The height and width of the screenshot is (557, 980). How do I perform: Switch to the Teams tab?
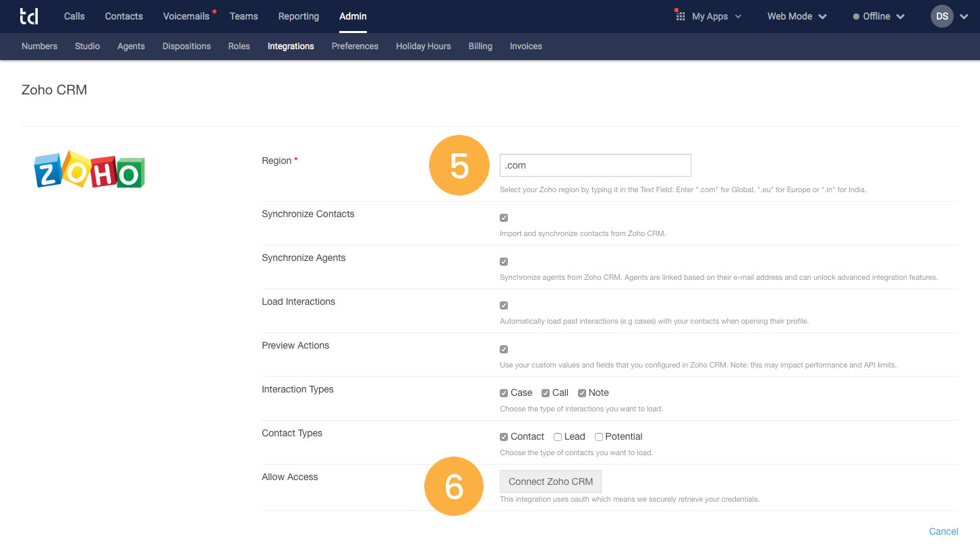(243, 16)
